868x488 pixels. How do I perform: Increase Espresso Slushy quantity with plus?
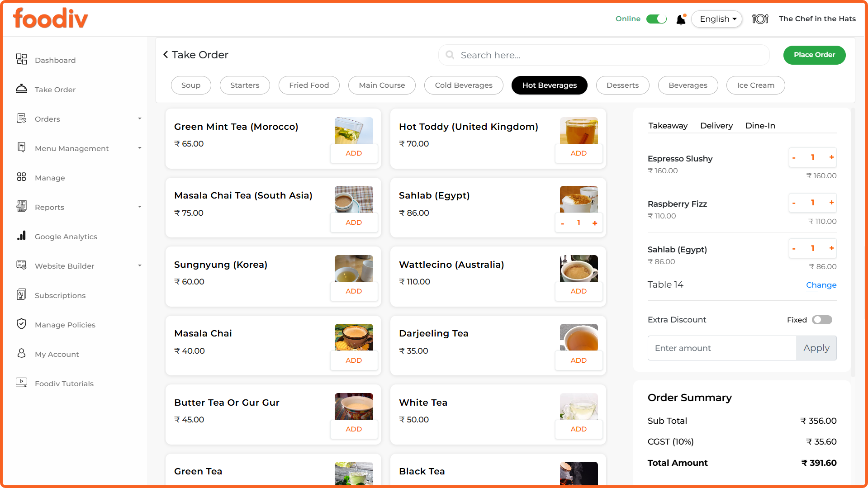(831, 157)
